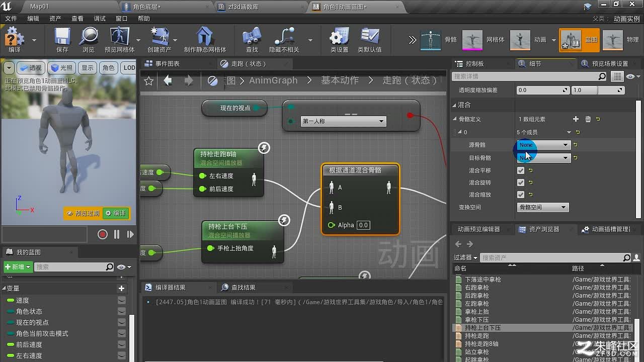This screenshot has width=644, height=362.
Task: Click the 预览网格体 preview mesh icon
Action: click(x=120, y=39)
